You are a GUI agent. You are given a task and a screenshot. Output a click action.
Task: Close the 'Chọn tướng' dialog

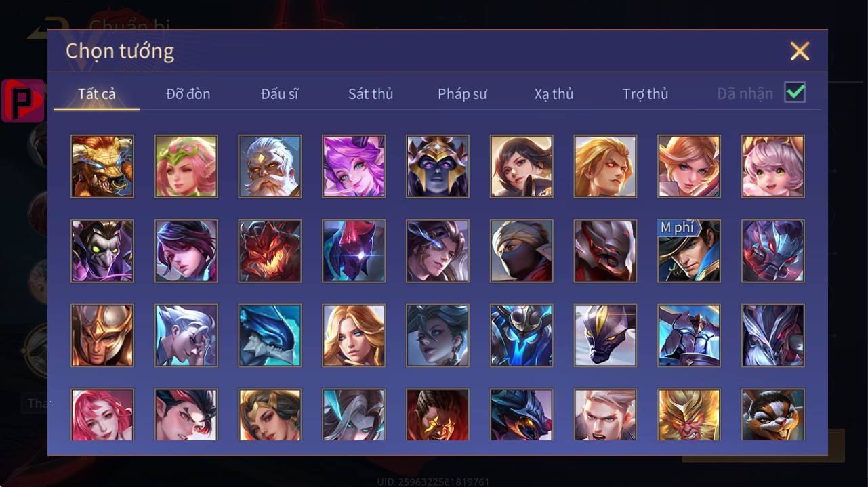coord(800,51)
